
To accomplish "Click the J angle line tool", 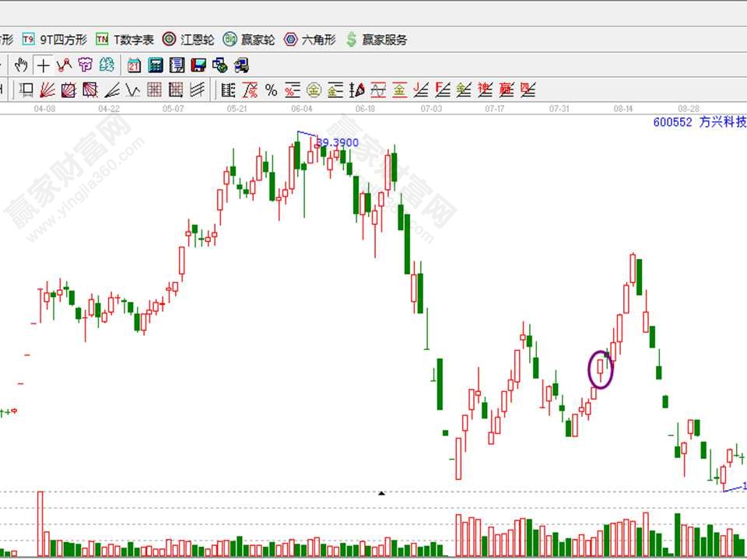I will (x=421, y=90).
